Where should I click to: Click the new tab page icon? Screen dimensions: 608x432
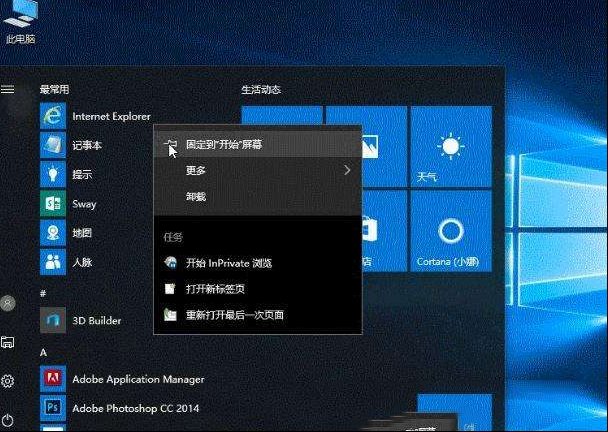coord(170,289)
